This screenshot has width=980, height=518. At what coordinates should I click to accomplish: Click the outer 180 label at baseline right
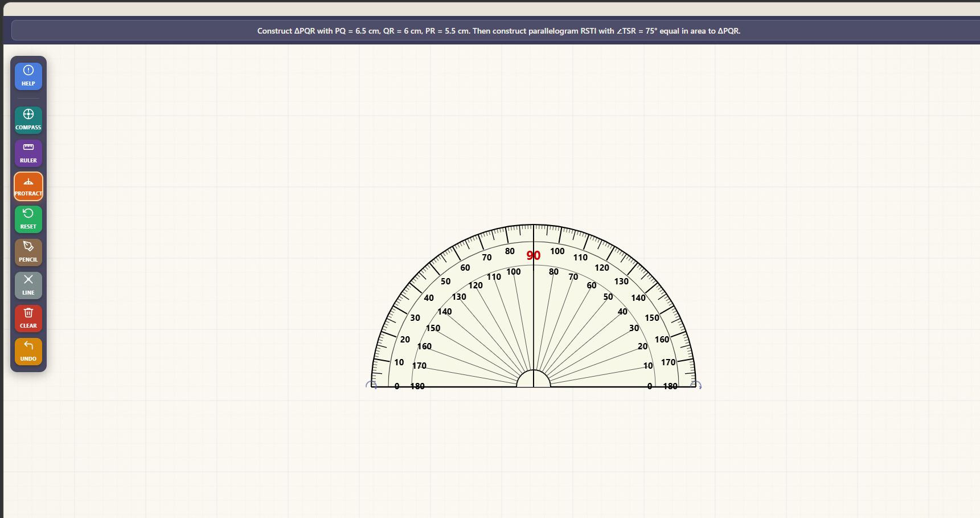click(670, 386)
